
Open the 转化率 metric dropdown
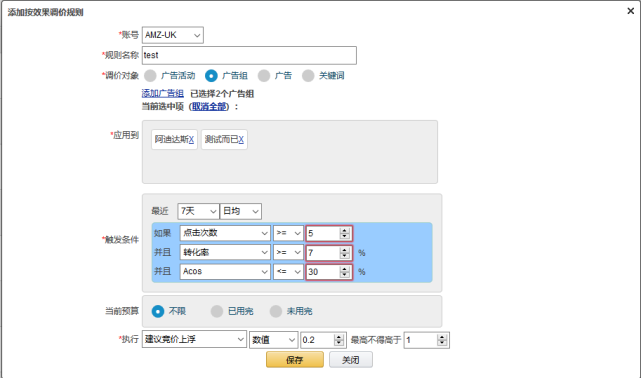click(225, 253)
